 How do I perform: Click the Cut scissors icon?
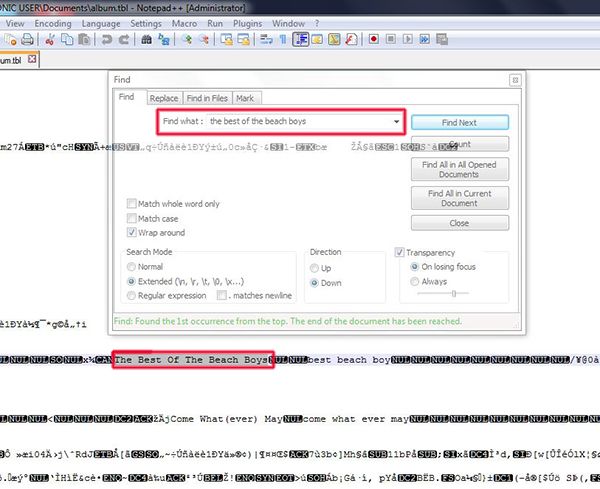[x=50, y=39]
